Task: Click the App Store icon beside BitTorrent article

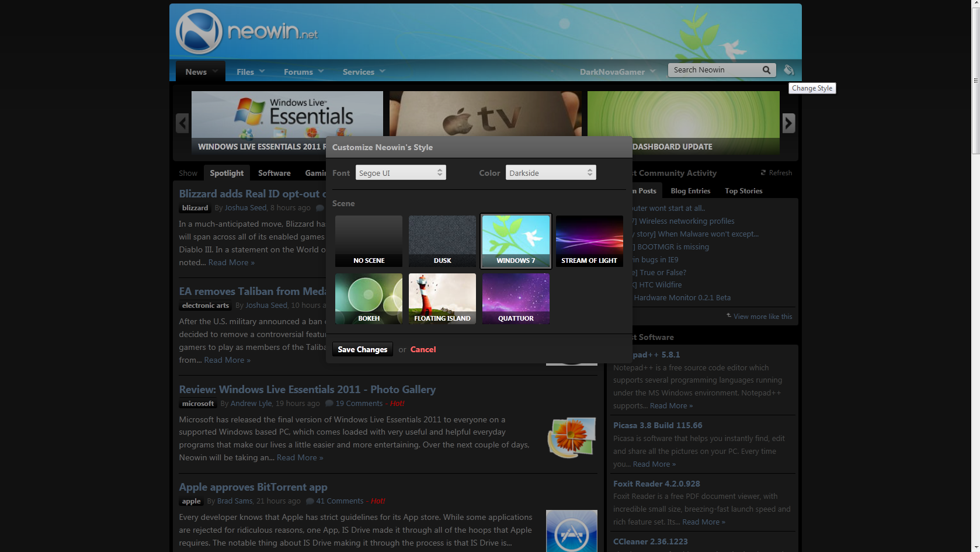Action: (571, 530)
